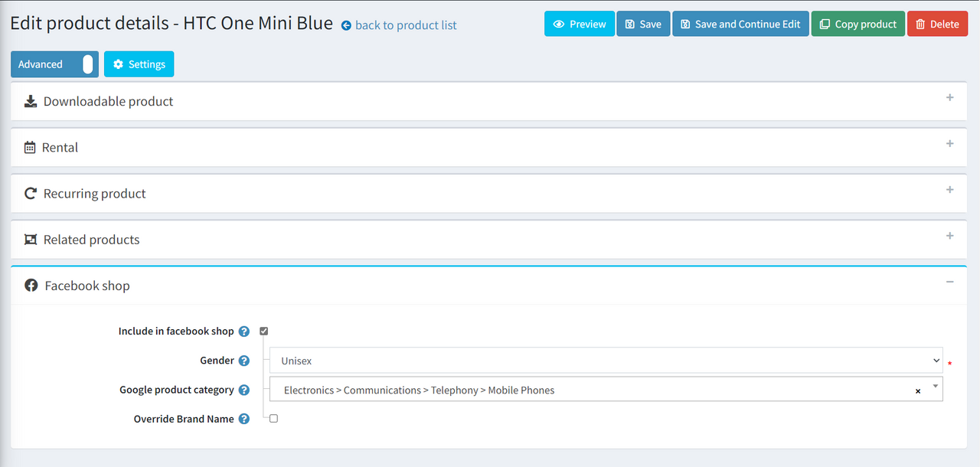
Task: Click Recurring product heading text
Action: point(95,194)
